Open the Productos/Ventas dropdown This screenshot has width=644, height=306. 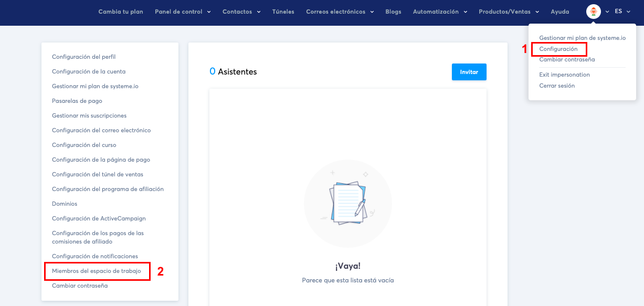click(509, 11)
